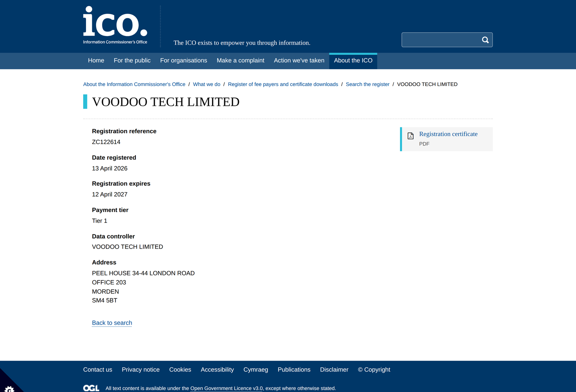Click address line OFFICE 203
The height and width of the screenshot is (392, 576).
[109, 282]
